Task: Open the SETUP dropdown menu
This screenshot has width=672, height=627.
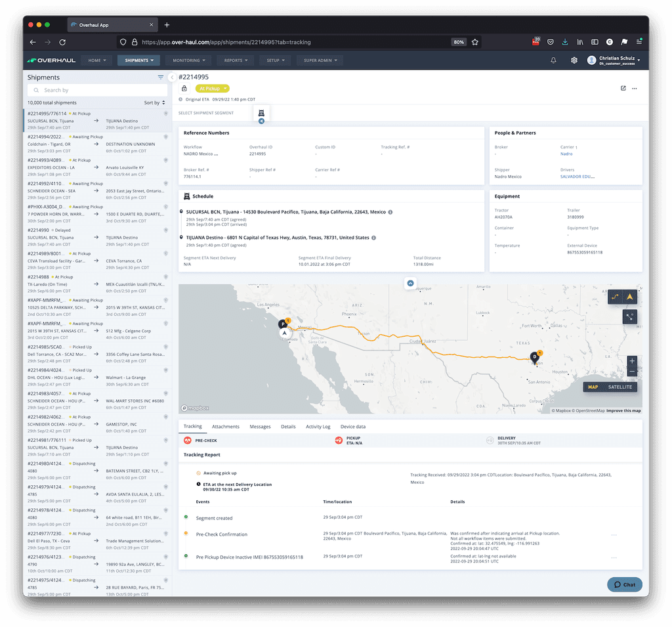Action: tap(276, 60)
